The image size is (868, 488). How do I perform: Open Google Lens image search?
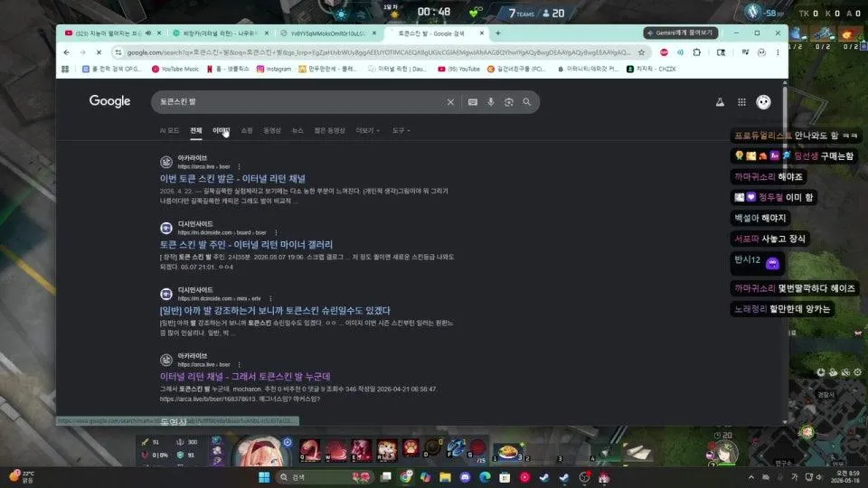point(509,102)
